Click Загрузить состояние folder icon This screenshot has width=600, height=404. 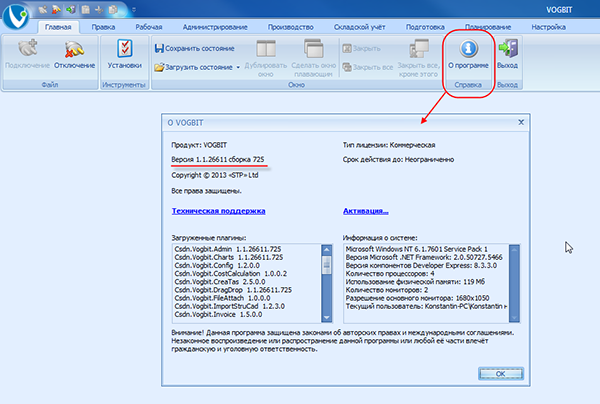point(160,67)
